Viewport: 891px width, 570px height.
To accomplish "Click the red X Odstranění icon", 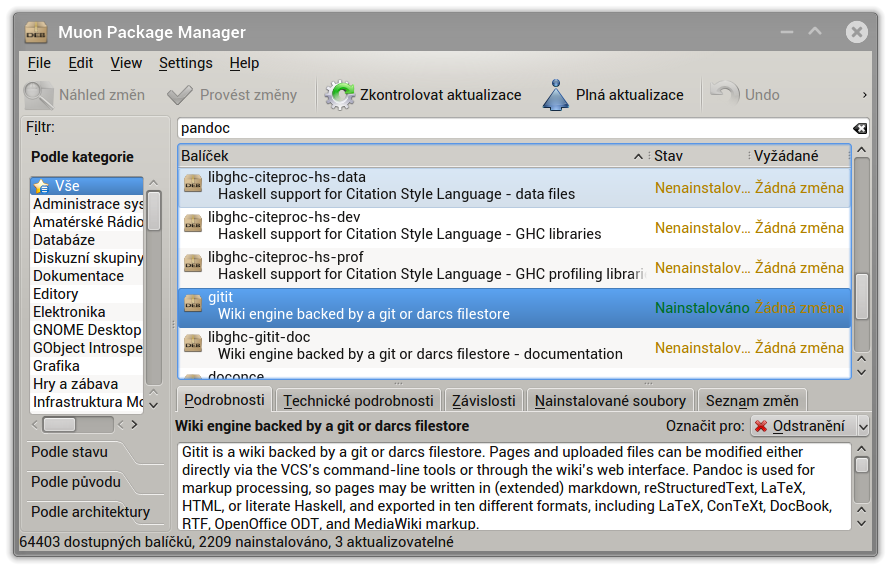I will (x=761, y=426).
